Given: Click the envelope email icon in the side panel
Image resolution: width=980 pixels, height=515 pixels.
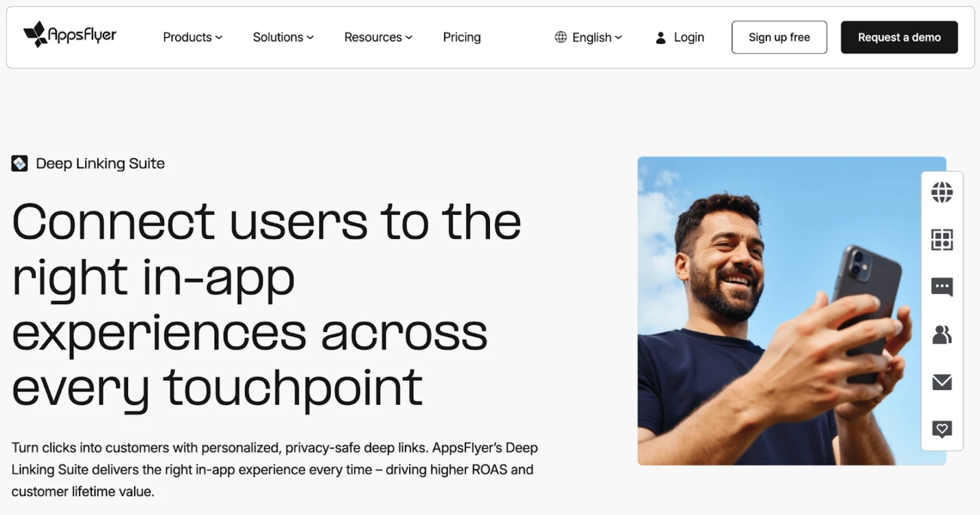Looking at the screenshot, I should coord(942,382).
